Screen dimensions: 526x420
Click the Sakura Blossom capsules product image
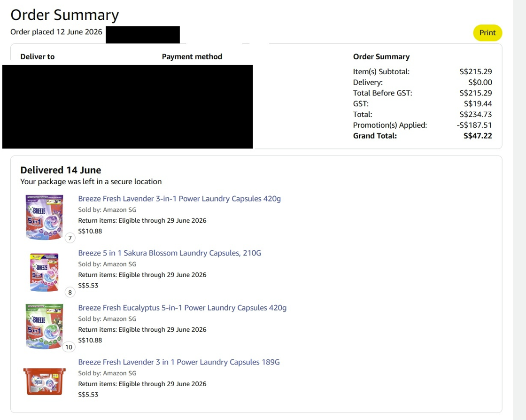click(x=44, y=272)
